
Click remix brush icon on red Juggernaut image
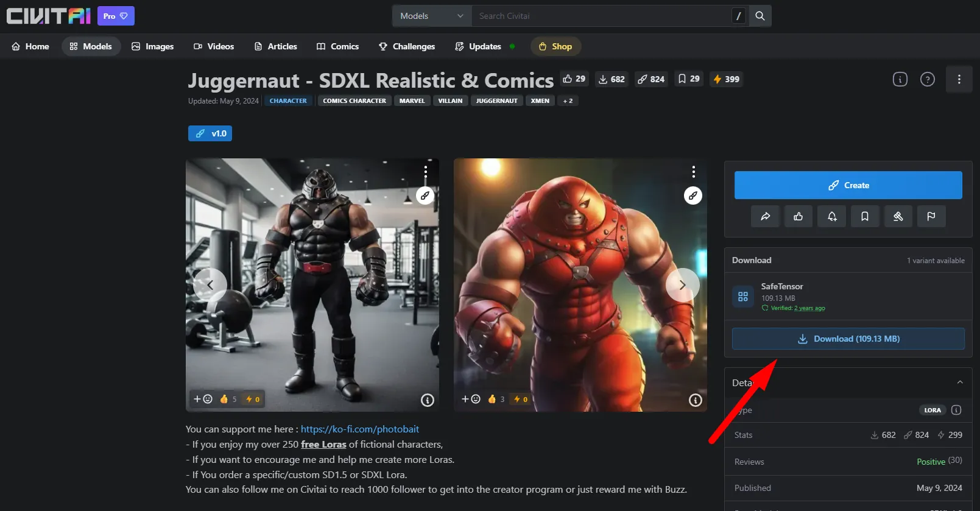(x=693, y=196)
